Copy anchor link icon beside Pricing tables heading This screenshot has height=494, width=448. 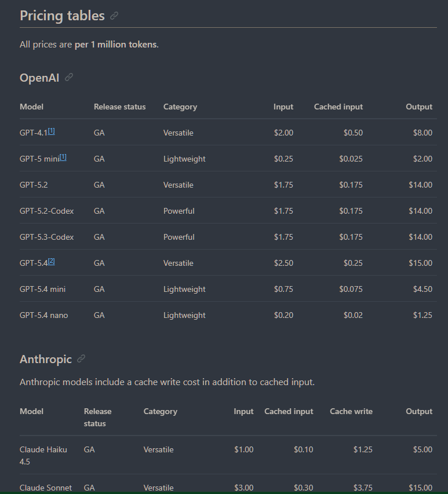tap(114, 16)
